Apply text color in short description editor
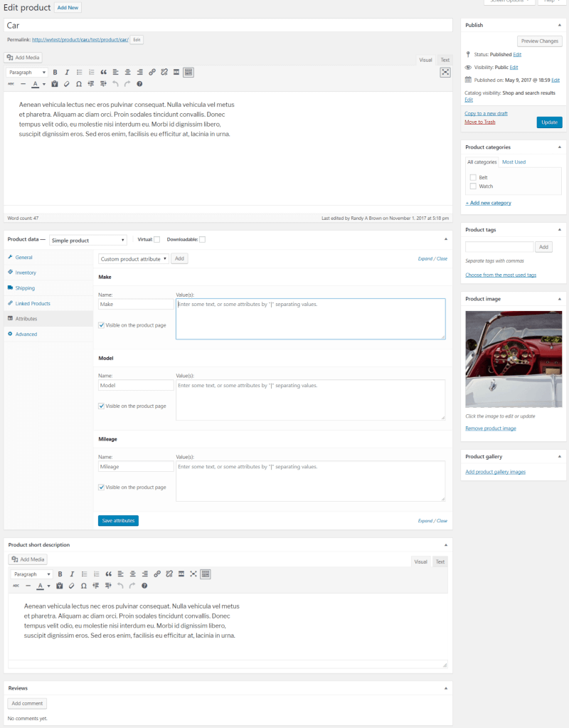569x728 pixels. pyautogui.click(x=40, y=586)
